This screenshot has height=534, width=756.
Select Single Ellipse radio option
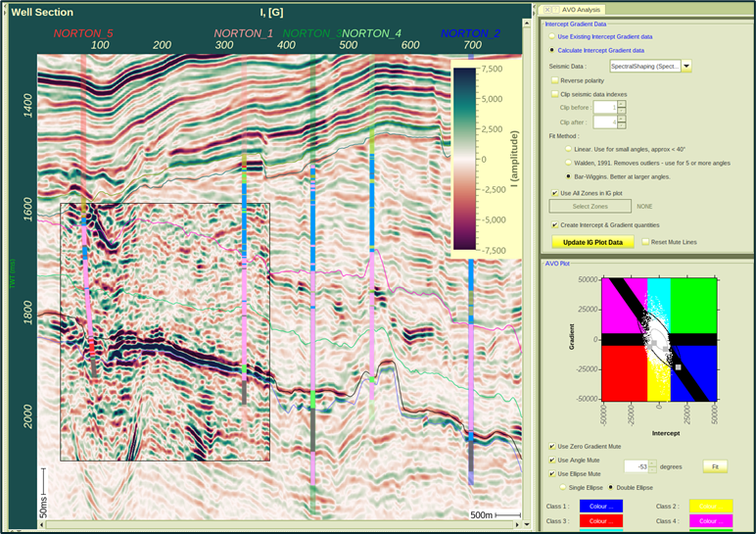[x=563, y=486]
